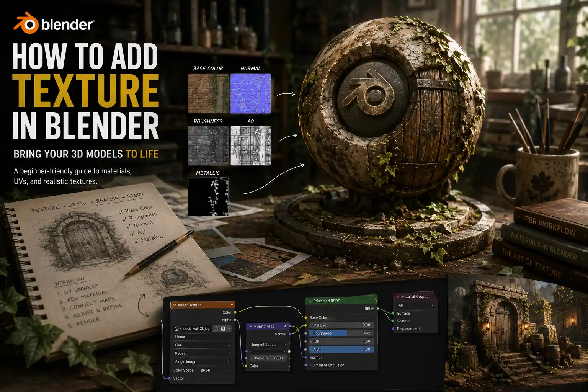
Task: Adjust the Alpha 1.00 slider
Action: point(341,349)
